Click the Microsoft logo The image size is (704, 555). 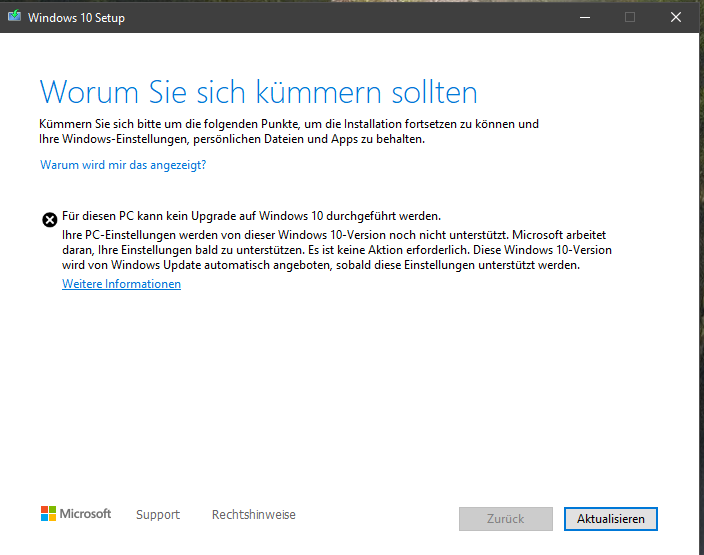pos(76,514)
